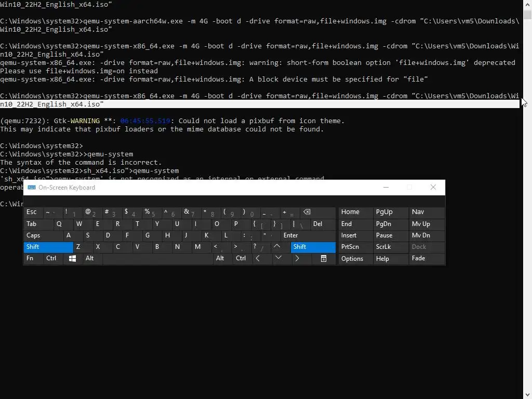532x399 pixels.
Task: Minimize the On-Screen Keyboard window
Action: coord(386,187)
